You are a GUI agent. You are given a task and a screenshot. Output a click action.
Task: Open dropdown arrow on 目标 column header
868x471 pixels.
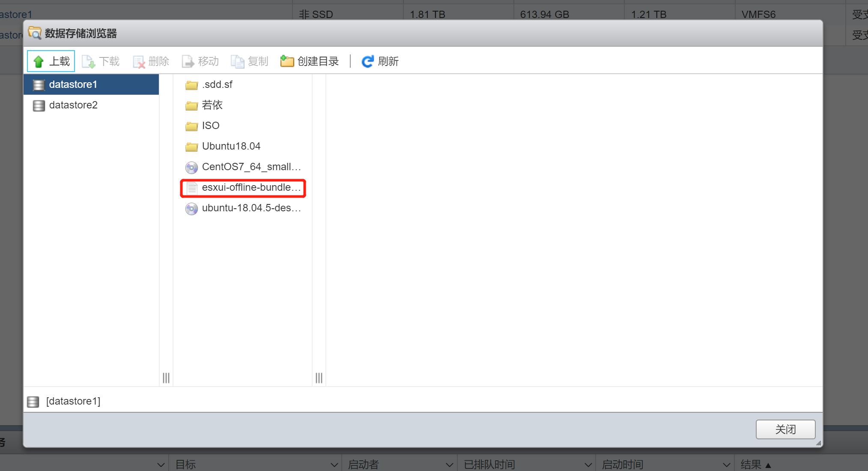334,465
